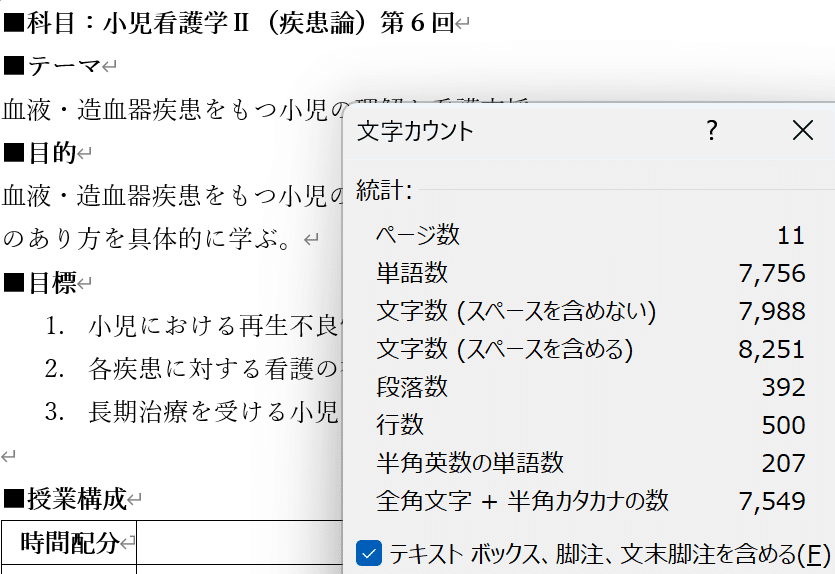Click the 単語数 value 7,756
This screenshot has height=574, width=835.
click(x=771, y=273)
